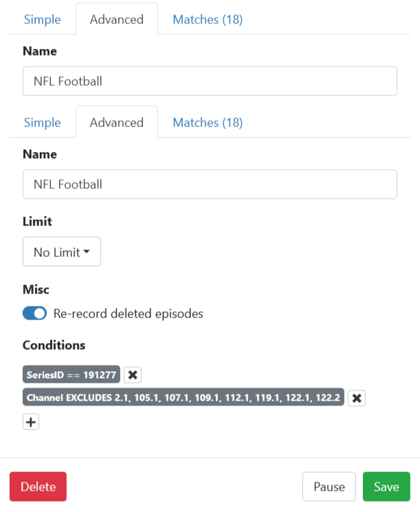The width and height of the screenshot is (420, 512).
Task: Click the first Name input field
Action: click(x=210, y=81)
